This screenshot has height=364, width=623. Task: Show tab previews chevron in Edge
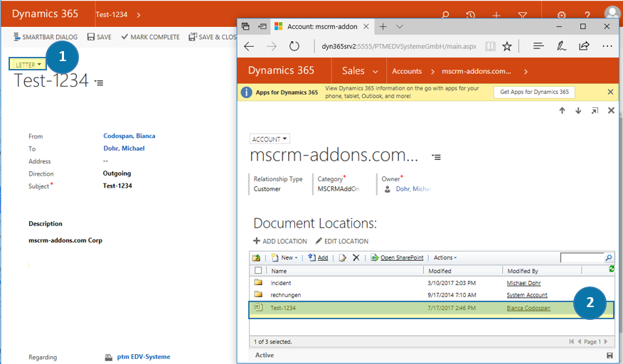pyautogui.click(x=400, y=26)
